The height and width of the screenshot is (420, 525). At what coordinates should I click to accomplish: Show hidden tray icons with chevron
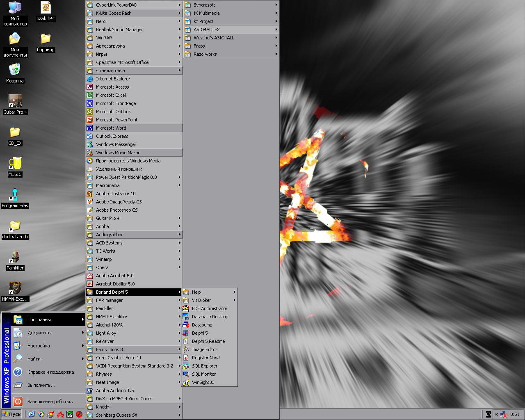tap(496, 414)
